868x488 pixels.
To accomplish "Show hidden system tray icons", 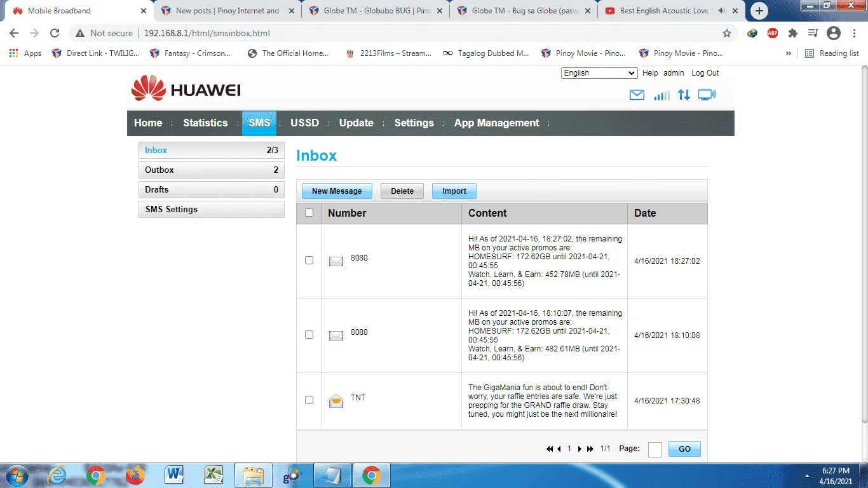I will [x=808, y=475].
